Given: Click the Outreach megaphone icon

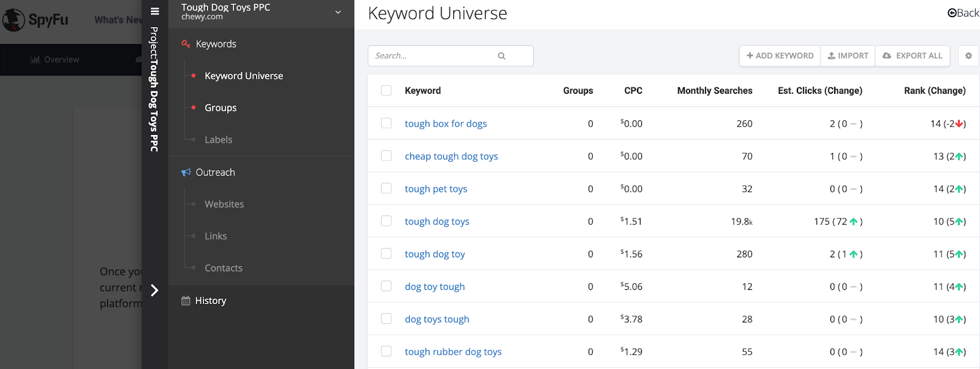Looking at the screenshot, I should tap(186, 172).
